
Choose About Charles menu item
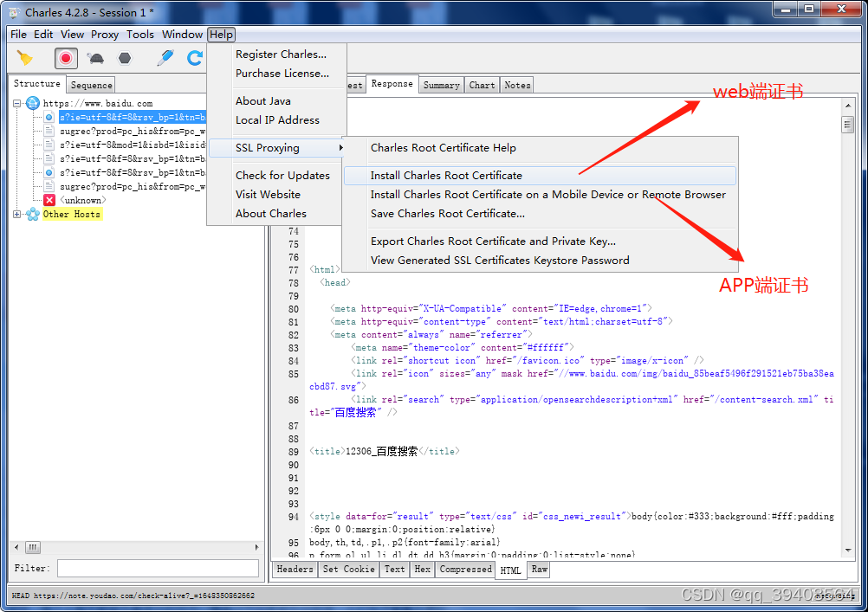tap(270, 214)
